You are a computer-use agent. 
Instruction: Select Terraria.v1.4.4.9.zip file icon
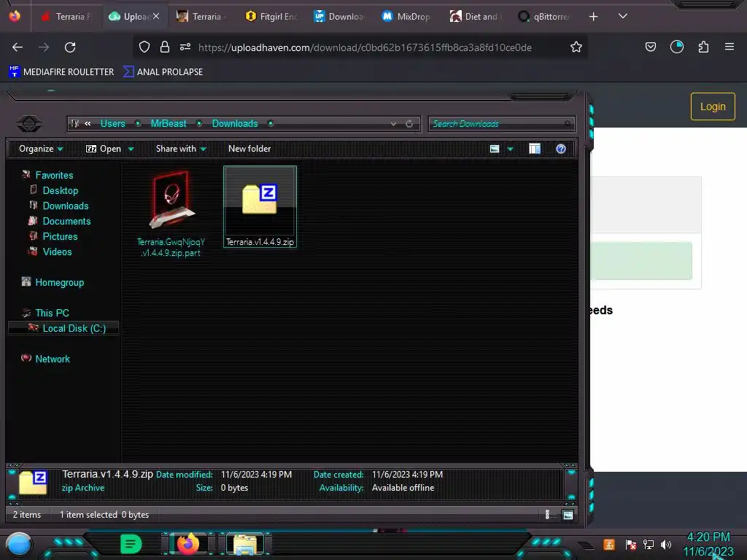(260, 206)
